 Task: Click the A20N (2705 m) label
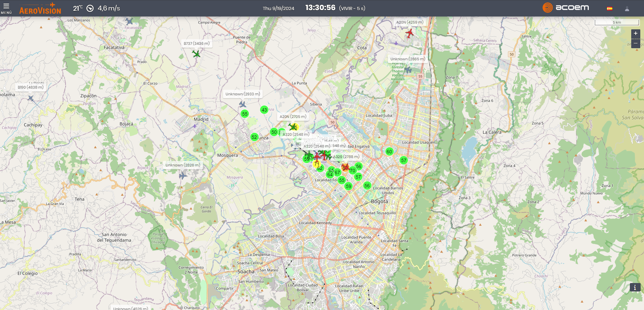pos(293,117)
